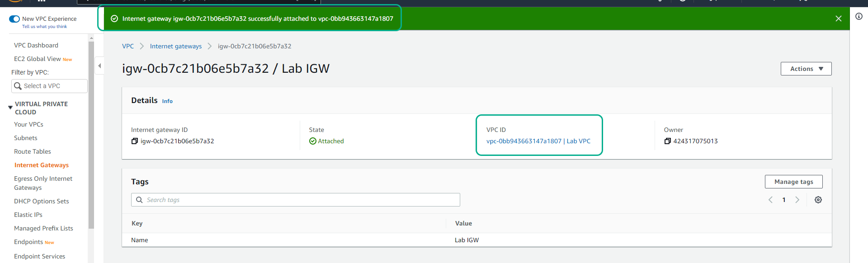Go to next tags page
Viewport: 868px width, 263px height.
797,200
